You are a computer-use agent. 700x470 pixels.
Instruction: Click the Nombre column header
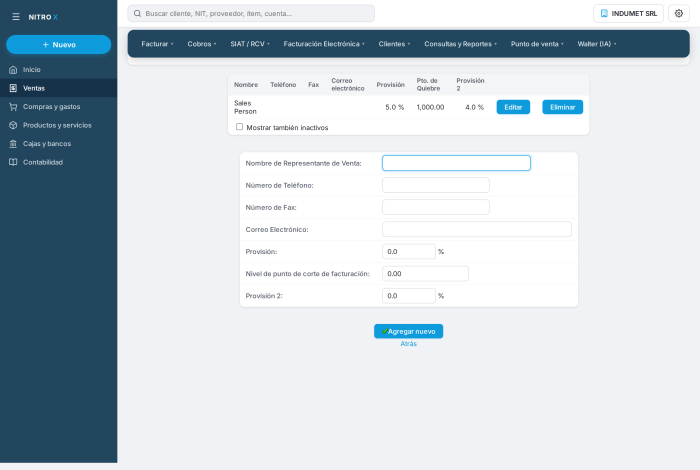pyautogui.click(x=246, y=85)
